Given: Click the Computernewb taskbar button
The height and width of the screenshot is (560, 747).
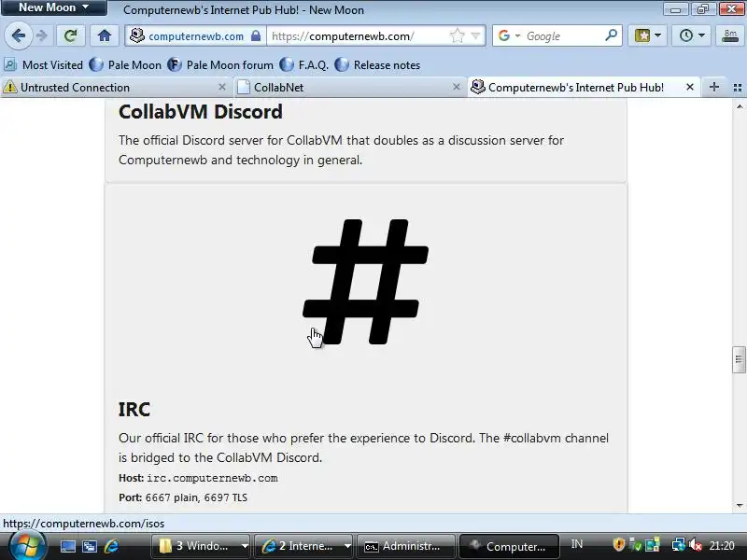Looking at the screenshot, I should point(509,546).
